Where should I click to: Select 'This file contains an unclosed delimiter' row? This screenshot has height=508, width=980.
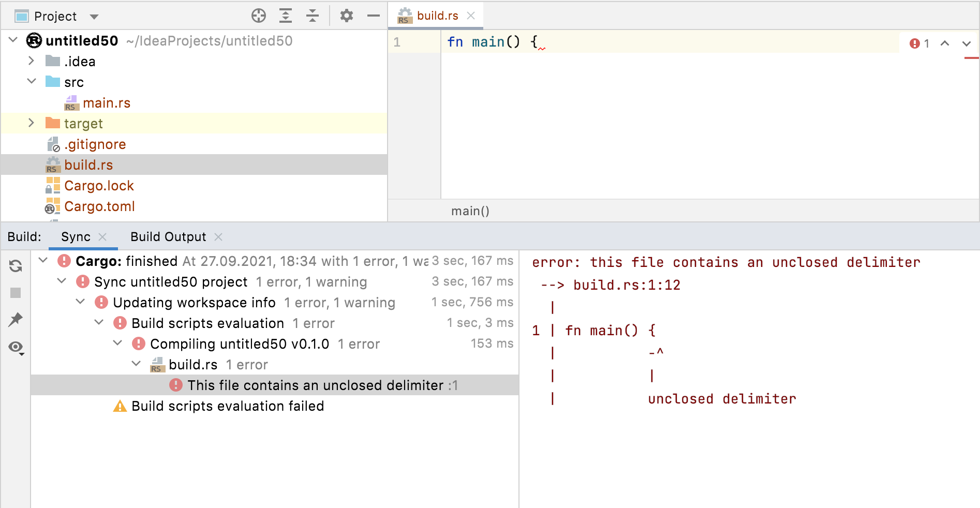(x=275, y=385)
